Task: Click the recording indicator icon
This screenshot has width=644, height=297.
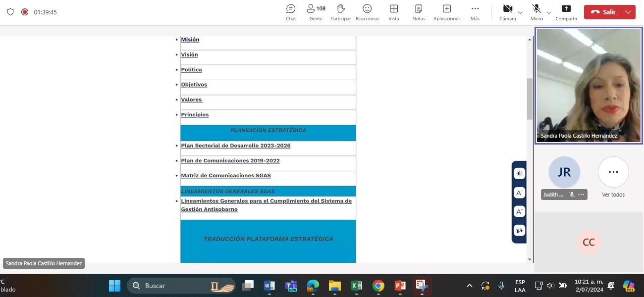Action: click(x=25, y=12)
